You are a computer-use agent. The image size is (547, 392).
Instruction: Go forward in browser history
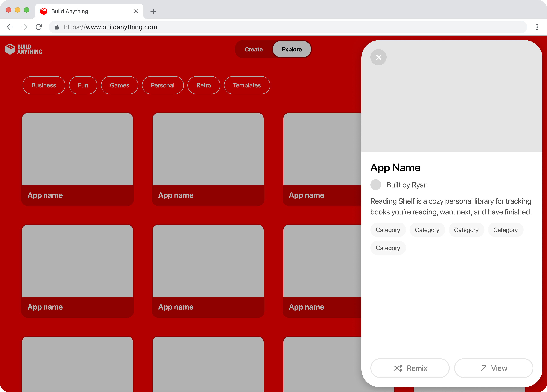[x=24, y=27]
